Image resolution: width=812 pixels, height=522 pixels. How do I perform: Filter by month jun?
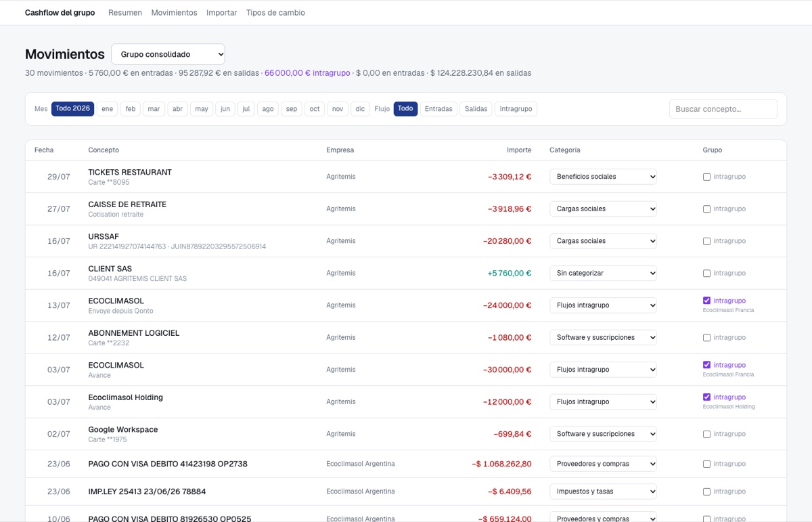225,109
